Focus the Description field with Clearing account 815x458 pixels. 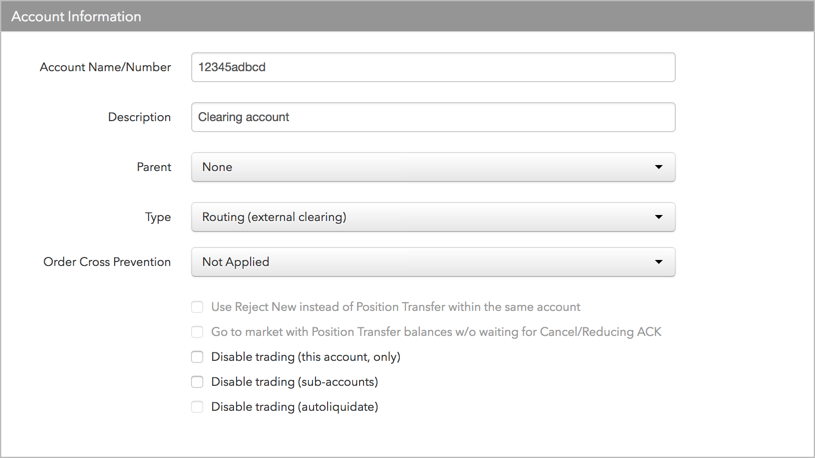[x=433, y=117]
